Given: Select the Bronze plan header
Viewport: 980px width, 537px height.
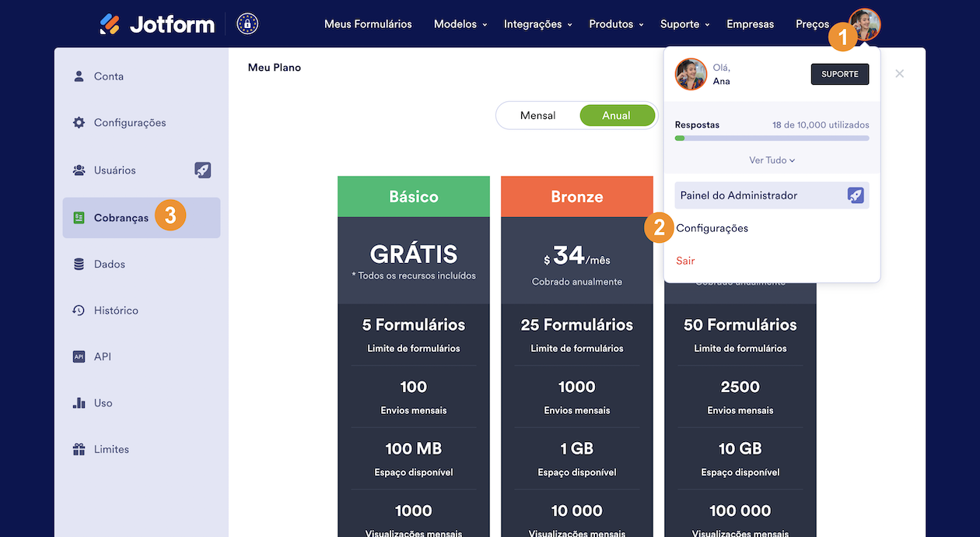Looking at the screenshot, I should pos(577,197).
